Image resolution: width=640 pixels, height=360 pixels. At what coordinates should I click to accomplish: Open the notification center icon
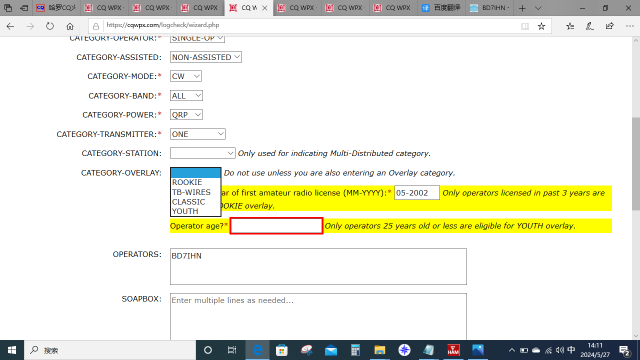pyautogui.click(x=624, y=350)
